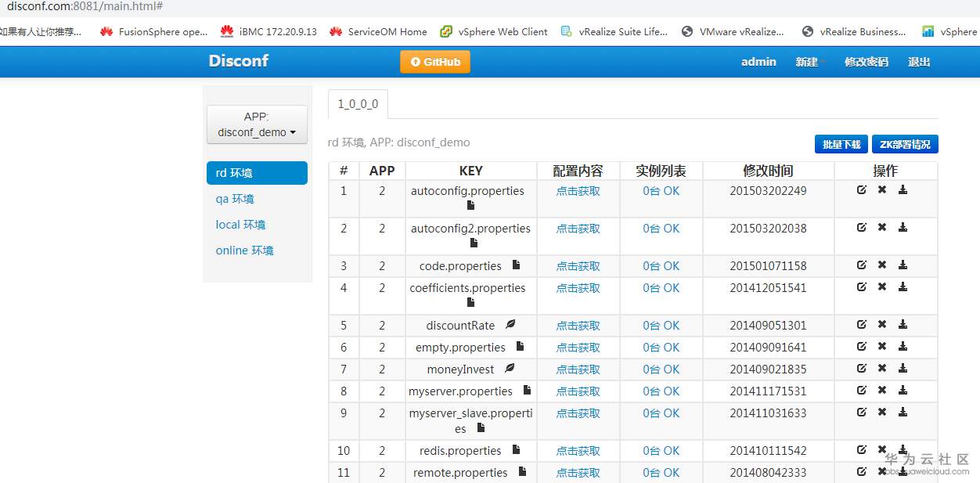
Task: Download code.properties config
Action: pyautogui.click(x=903, y=265)
